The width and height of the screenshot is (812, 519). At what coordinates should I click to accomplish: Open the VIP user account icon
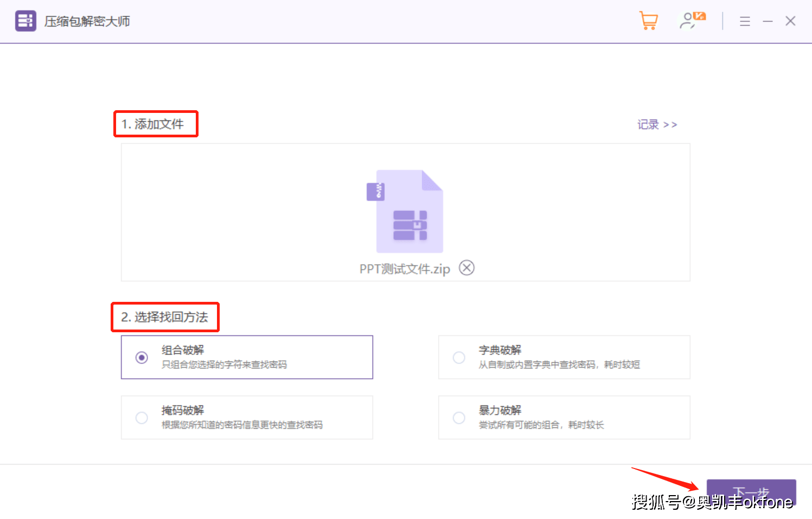[x=693, y=21]
